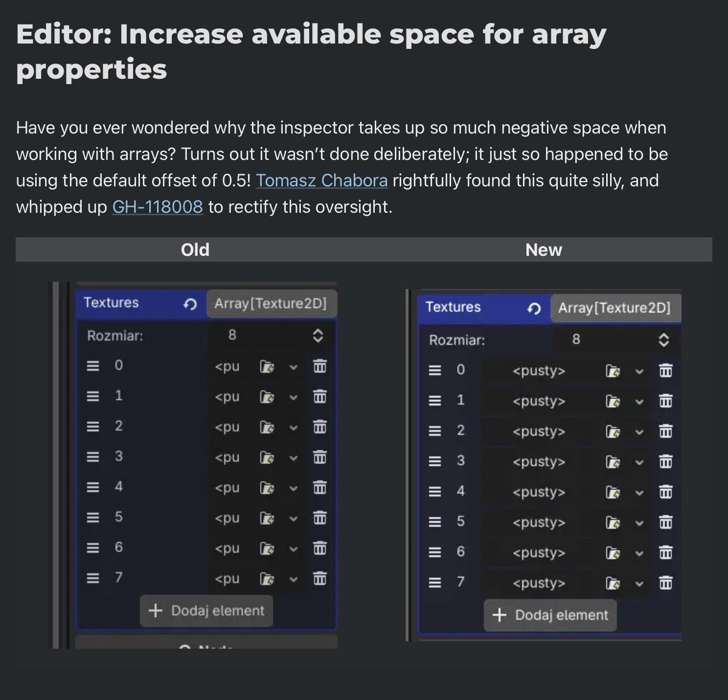
Task: Delete element 7 in the New panel
Action: (665, 583)
